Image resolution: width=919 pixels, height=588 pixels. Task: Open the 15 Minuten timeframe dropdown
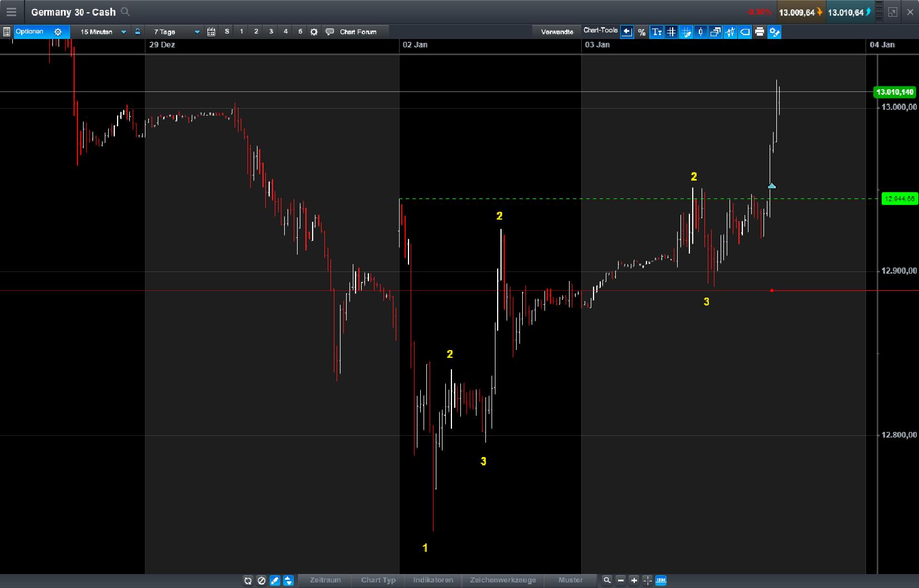pos(122,32)
